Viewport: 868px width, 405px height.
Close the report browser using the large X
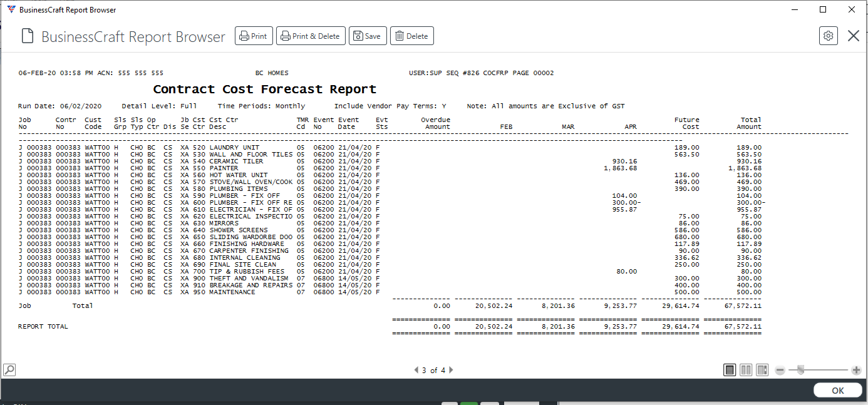tap(854, 36)
